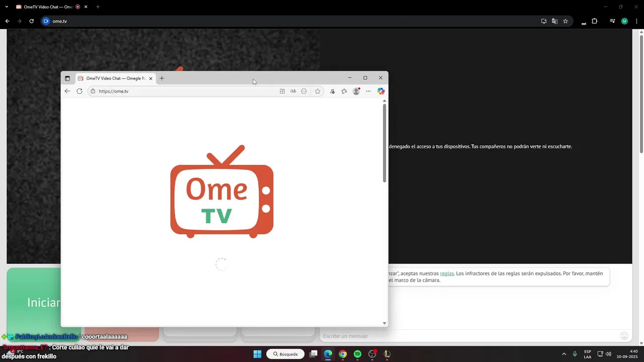Open Edge translate icon in address bar

click(293, 91)
